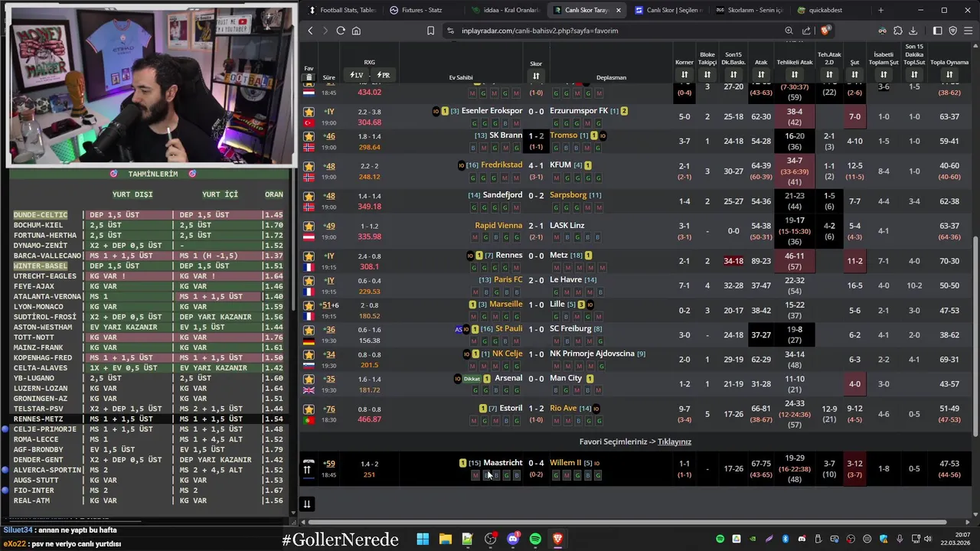
Task: Toggle favorite star for Paris FC match
Action: pyautogui.click(x=309, y=281)
